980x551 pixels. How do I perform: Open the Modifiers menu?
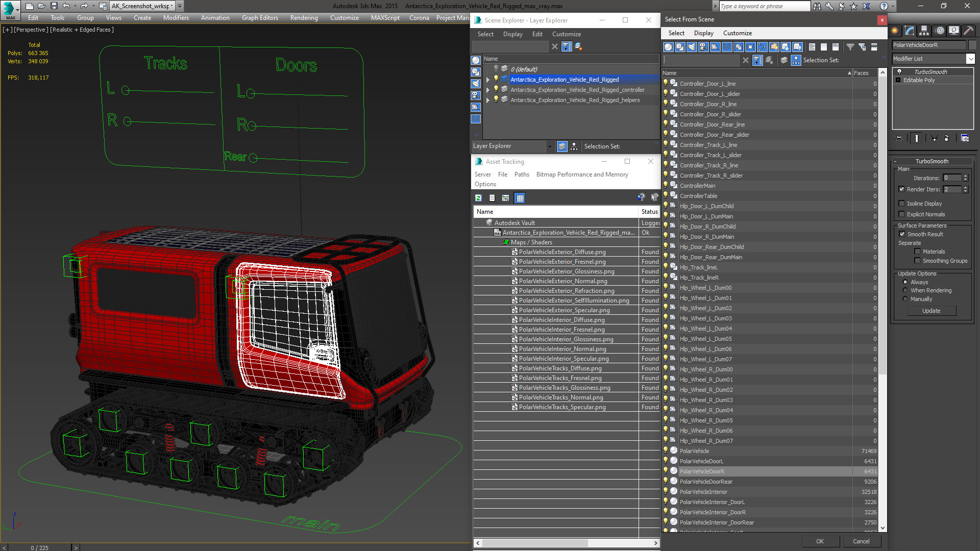(176, 18)
